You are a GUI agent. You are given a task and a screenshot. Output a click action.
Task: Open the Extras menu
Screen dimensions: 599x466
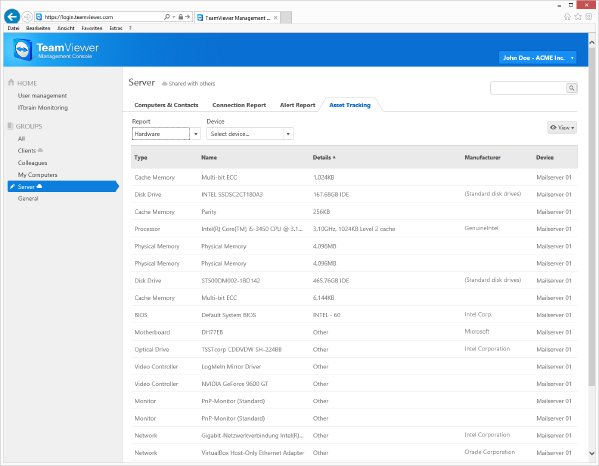click(x=116, y=28)
